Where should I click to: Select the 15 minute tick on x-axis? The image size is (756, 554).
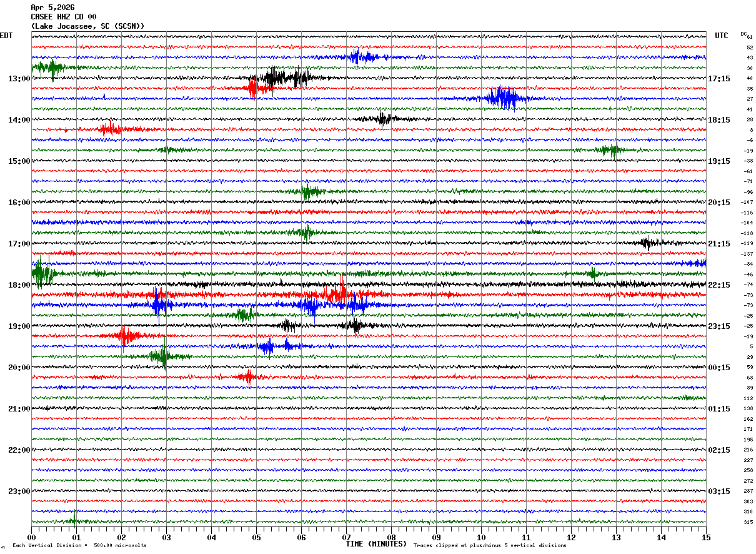pyautogui.click(x=705, y=537)
